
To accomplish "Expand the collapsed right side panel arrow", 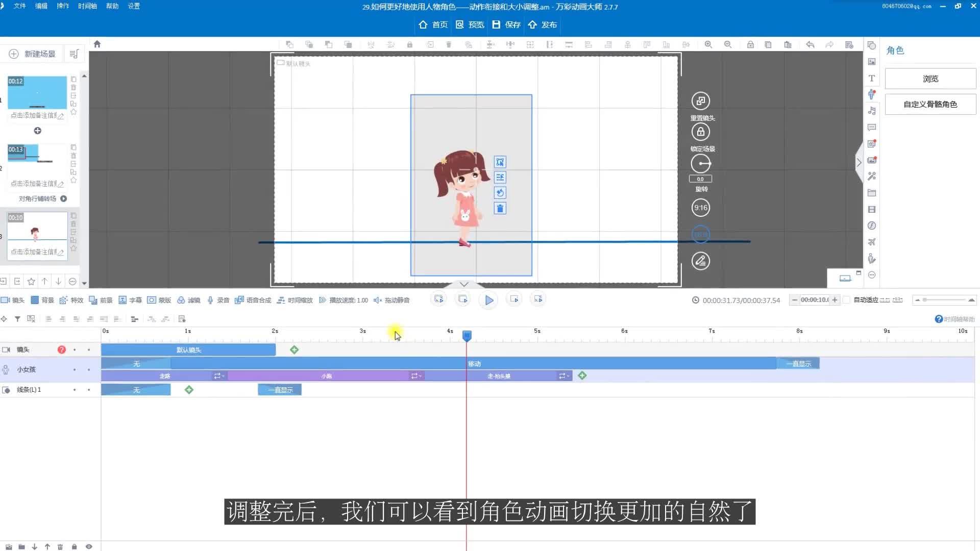I will (859, 162).
